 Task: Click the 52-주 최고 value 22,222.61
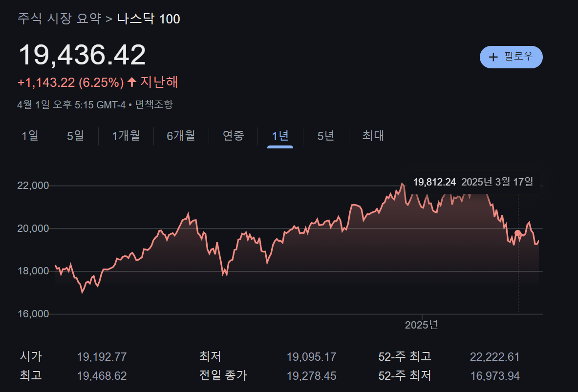494,357
